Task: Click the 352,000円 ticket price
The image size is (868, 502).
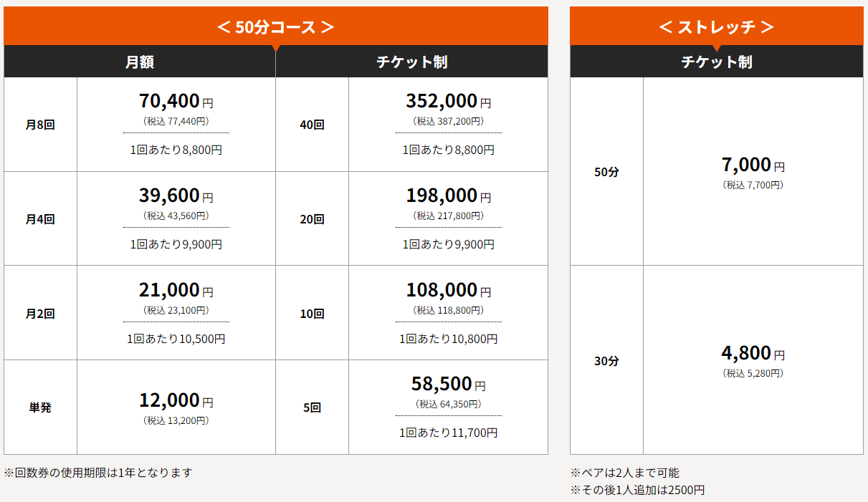Action: pos(449,101)
